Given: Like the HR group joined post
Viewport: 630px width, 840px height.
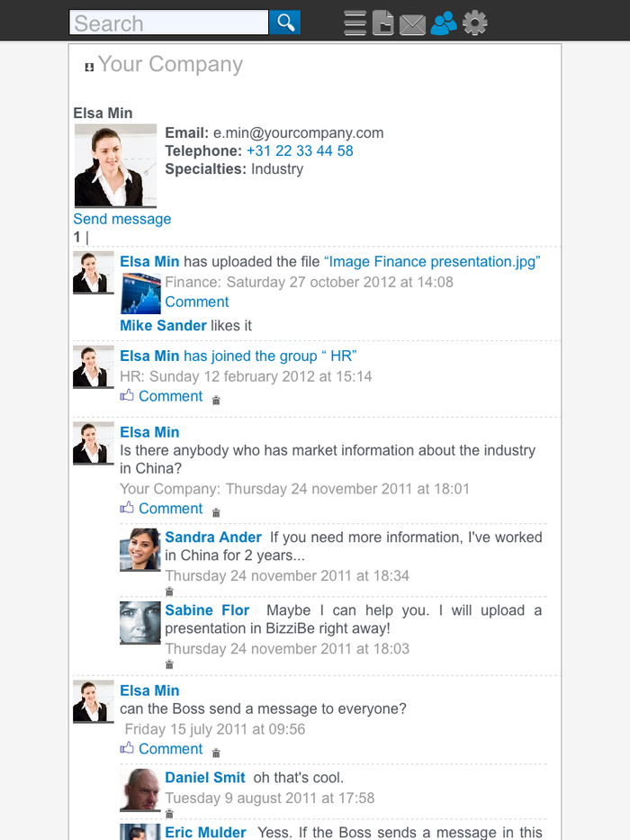Looking at the screenshot, I should pos(127,396).
